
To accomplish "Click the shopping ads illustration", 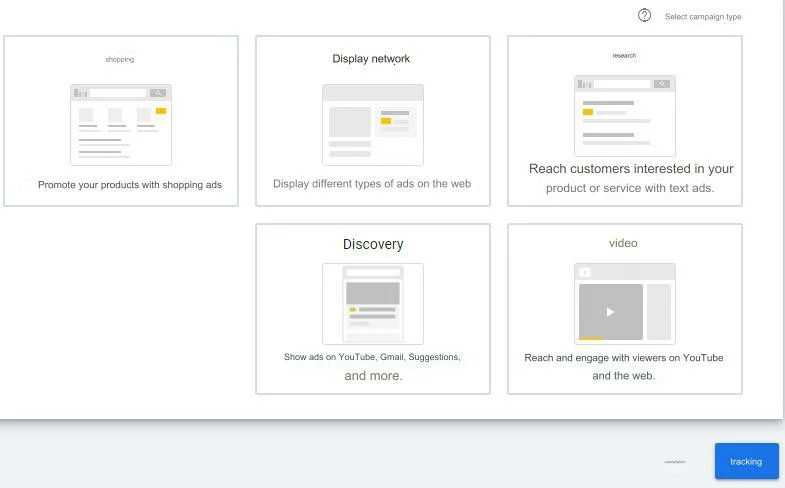I will point(121,125).
